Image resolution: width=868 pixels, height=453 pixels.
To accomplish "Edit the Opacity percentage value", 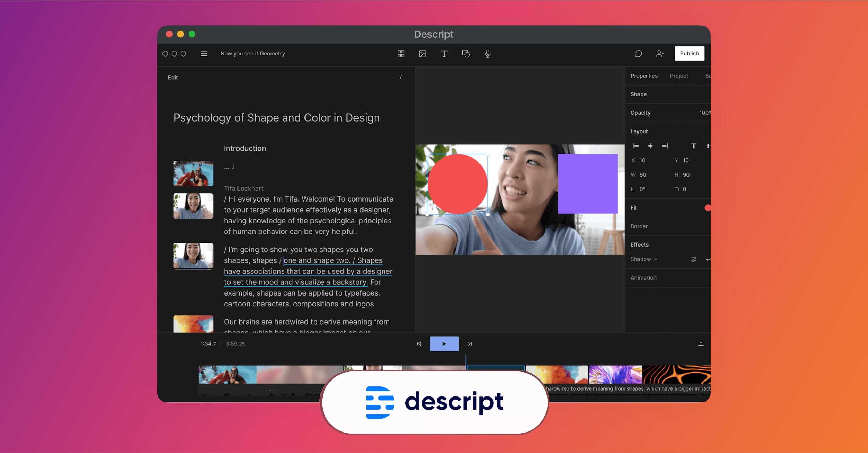I will tap(705, 113).
